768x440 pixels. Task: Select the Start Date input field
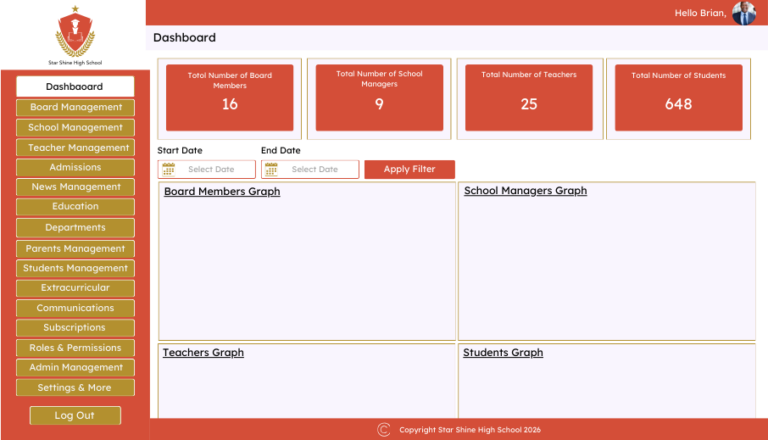[212, 170]
